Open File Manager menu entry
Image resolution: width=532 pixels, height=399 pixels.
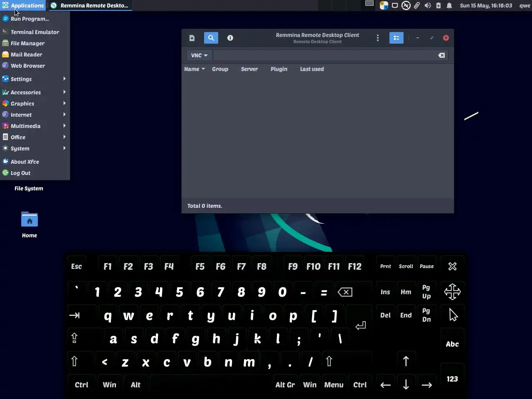point(35,43)
